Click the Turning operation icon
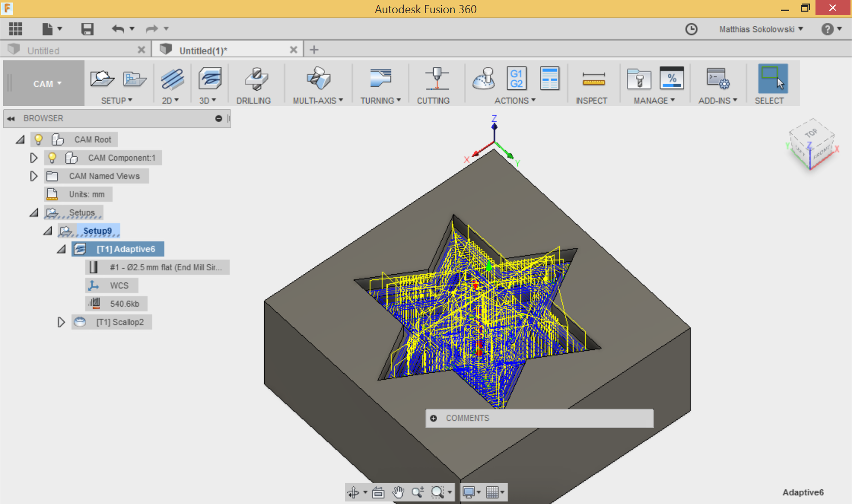The image size is (852, 504). (380, 79)
